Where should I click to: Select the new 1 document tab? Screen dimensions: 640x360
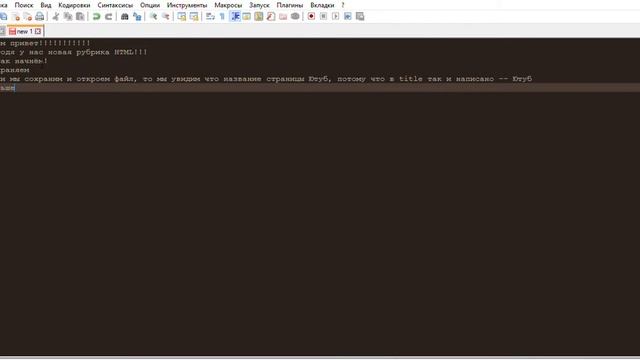pyautogui.click(x=24, y=31)
